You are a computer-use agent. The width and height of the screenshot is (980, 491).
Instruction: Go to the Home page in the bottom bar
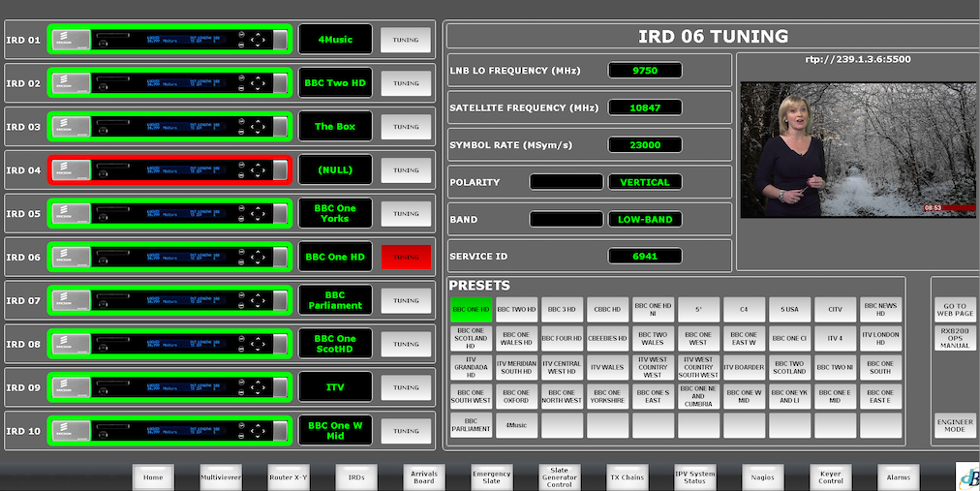(153, 476)
